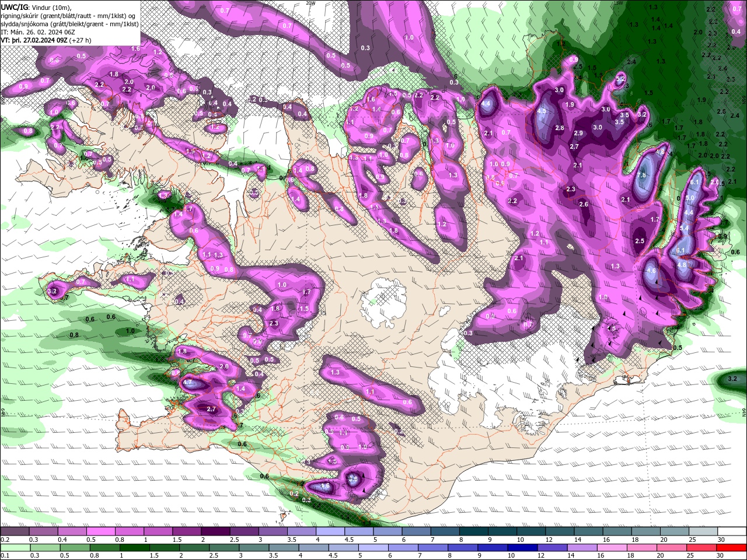The width and height of the screenshot is (747, 560).
Task: Click the bright pink 0.5 swatch in snow legend
Action: (x=100, y=531)
